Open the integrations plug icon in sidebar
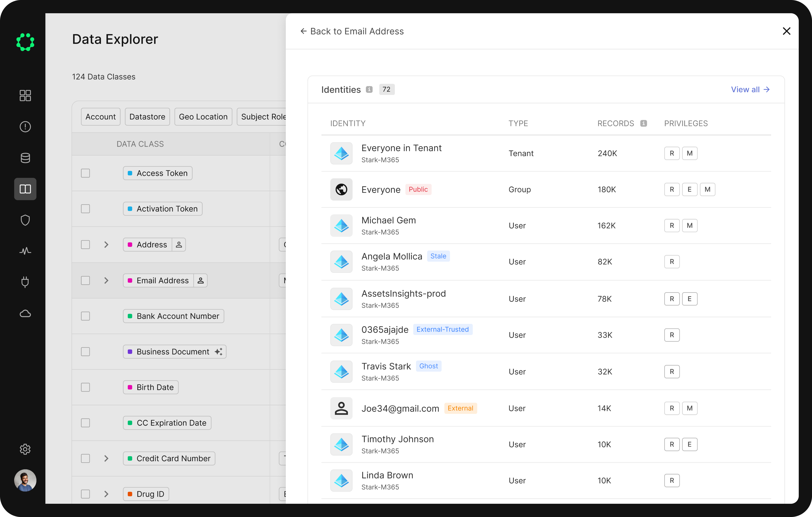 click(25, 282)
